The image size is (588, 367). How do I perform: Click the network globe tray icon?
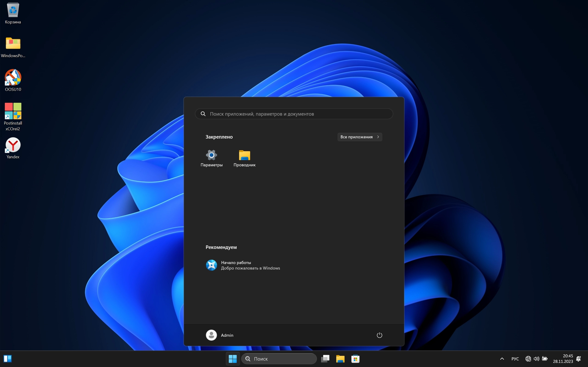click(528, 359)
